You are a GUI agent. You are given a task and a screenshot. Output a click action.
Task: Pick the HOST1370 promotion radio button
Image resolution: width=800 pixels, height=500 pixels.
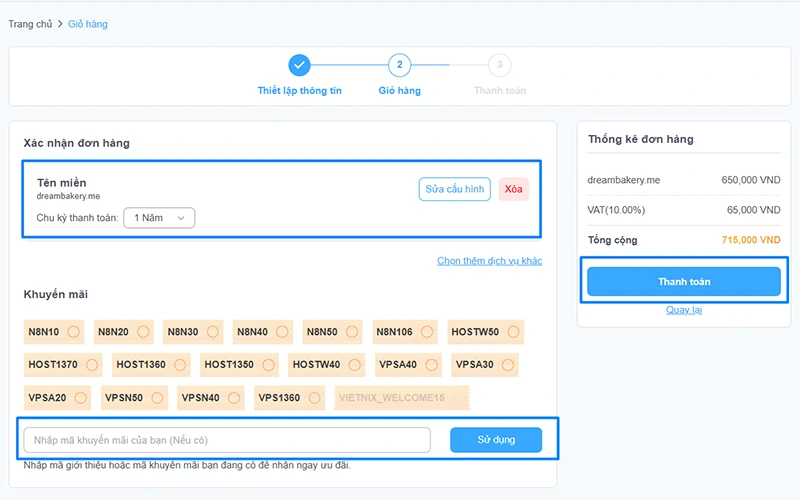click(91, 365)
